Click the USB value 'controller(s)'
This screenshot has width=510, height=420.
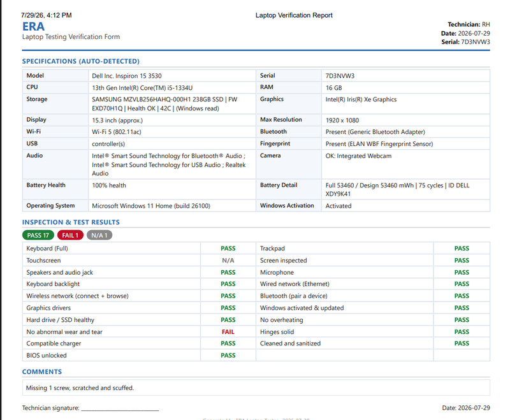coord(108,144)
